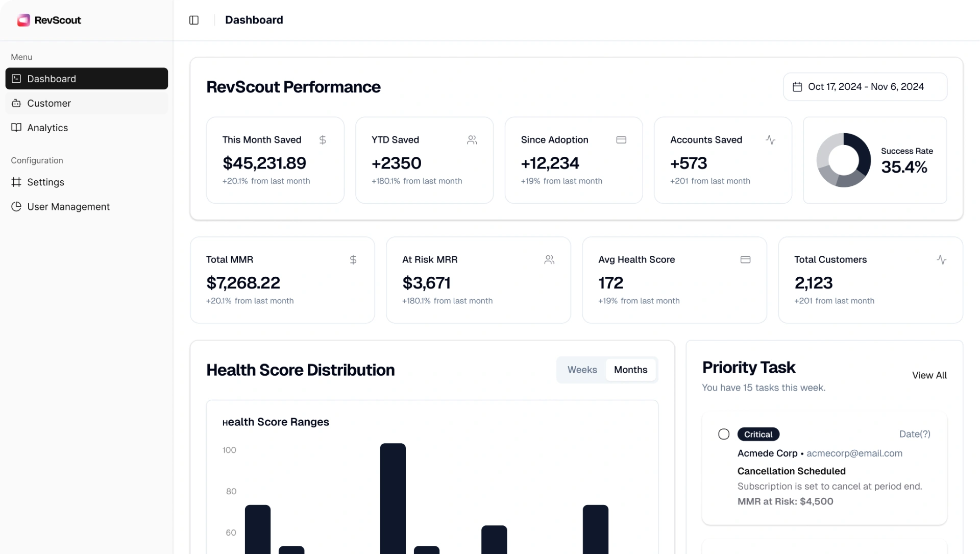The image size is (980, 554).
Task: Click the Health Score Ranges chart title
Action: pos(276,422)
